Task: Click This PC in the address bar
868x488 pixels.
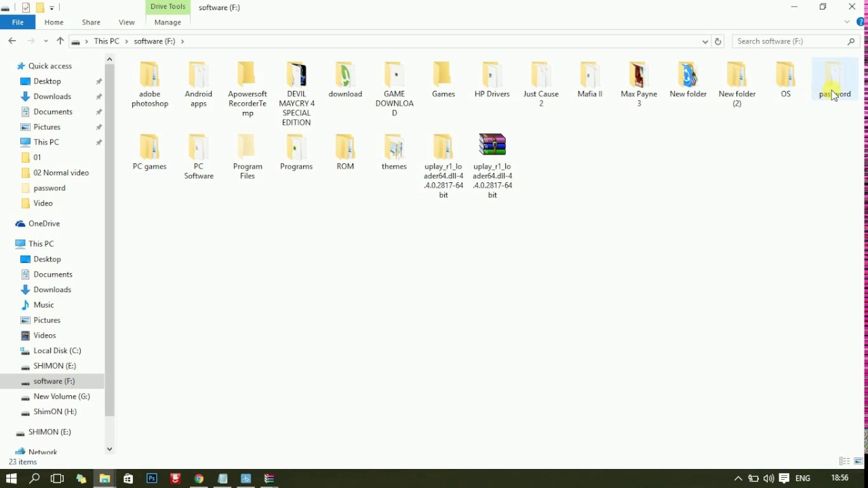Action: (x=106, y=41)
